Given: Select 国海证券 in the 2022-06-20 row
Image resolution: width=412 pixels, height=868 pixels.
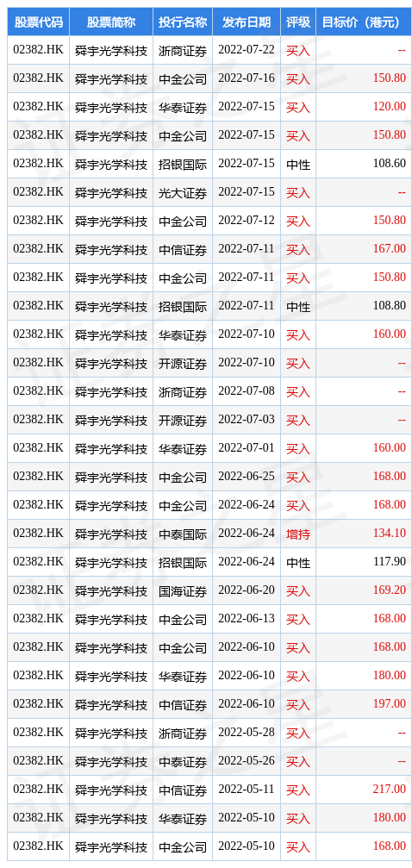Looking at the screenshot, I should (x=183, y=590).
